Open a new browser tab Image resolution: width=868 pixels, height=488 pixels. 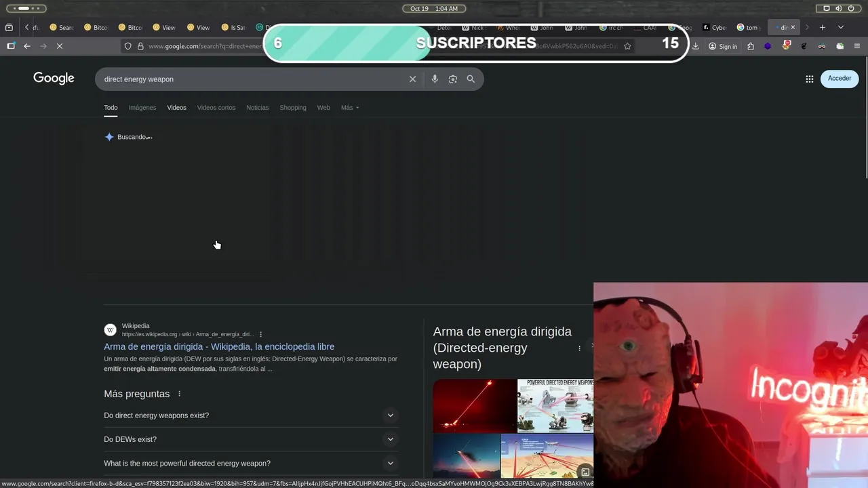click(x=822, y=28)
